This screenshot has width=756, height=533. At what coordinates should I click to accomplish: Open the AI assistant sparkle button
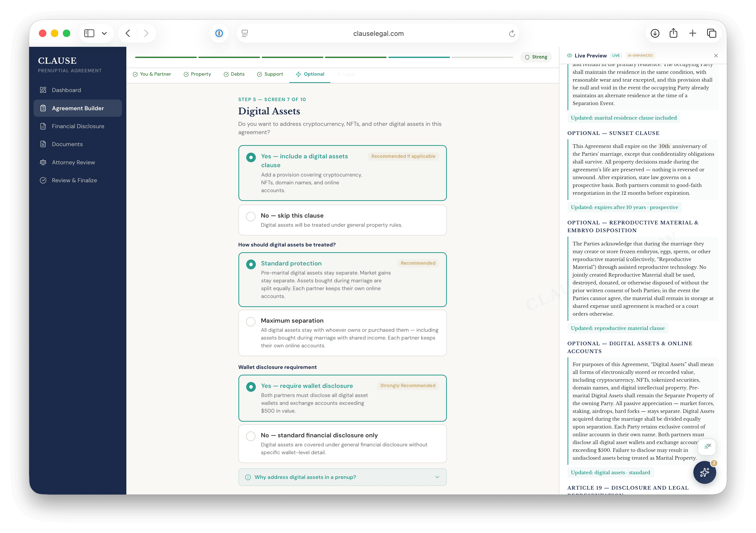704,472
